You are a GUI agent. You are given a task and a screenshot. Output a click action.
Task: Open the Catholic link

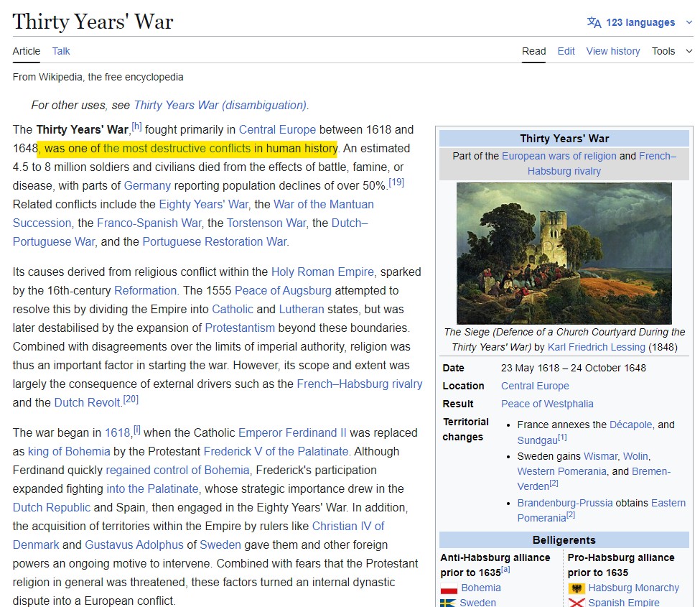coord(233,309)
